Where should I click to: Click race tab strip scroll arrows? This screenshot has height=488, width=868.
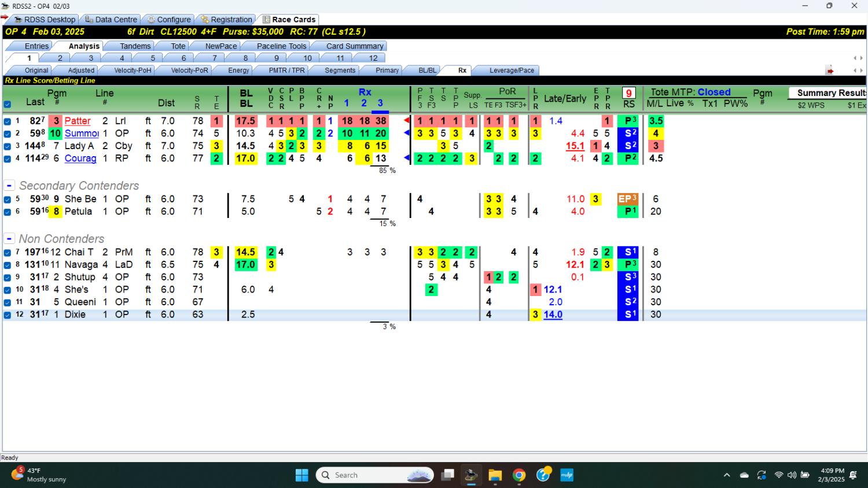858,58
